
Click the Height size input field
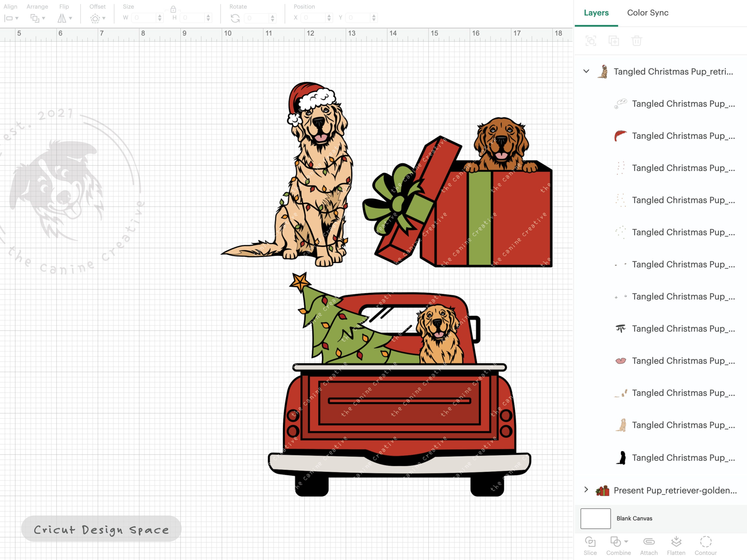click(x=192, y=18)
